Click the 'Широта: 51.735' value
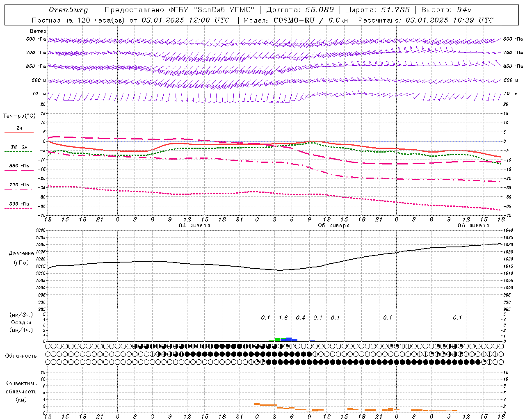 377,10
